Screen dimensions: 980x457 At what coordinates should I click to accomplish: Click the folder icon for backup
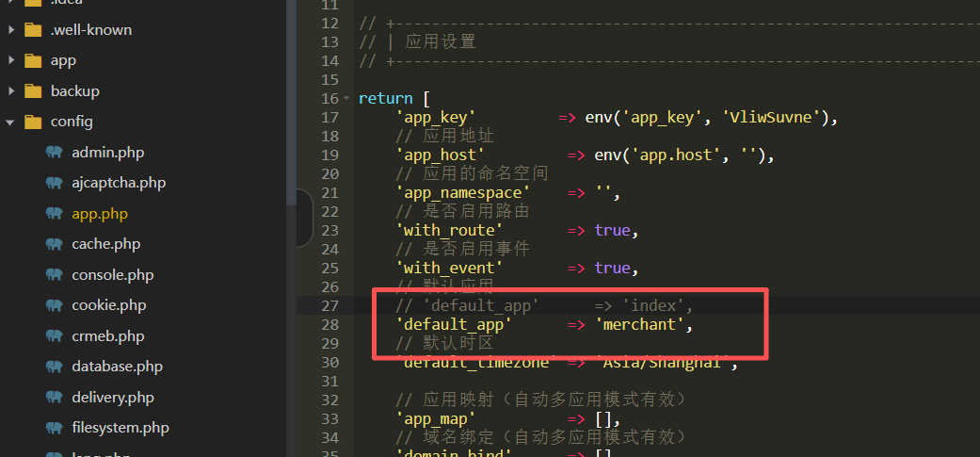click(34, 91)
